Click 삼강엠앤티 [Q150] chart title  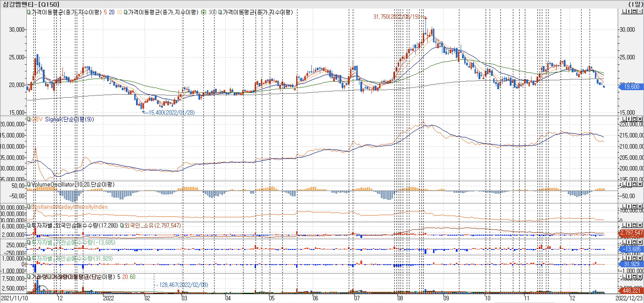(31, 4)
